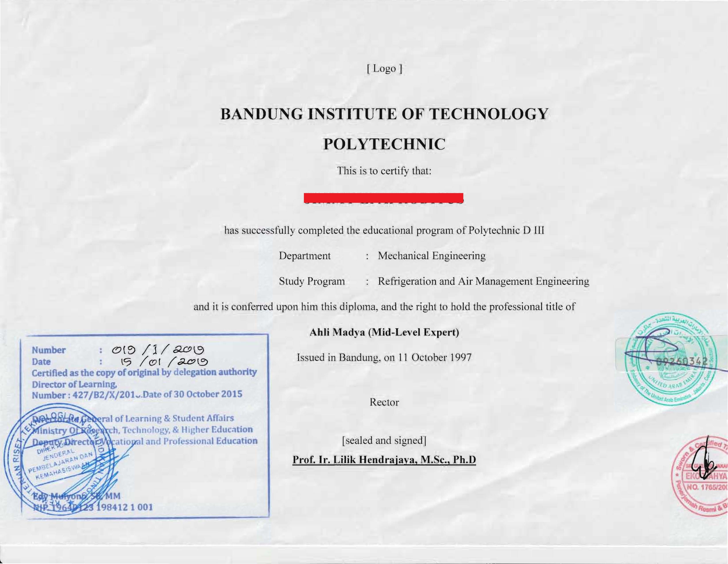
Task: Click the word 'Rector'
Action: [384, 402]
